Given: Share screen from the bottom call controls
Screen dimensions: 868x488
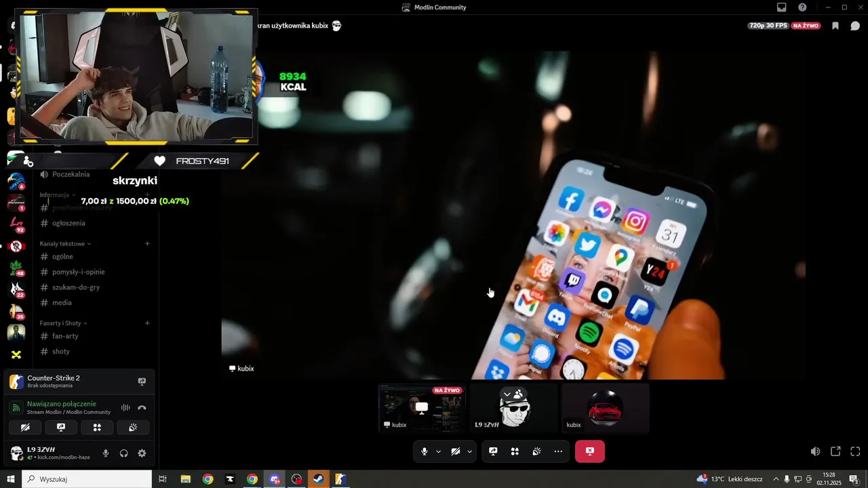Looking at the screenshot, I should click(x=493, y=451).
